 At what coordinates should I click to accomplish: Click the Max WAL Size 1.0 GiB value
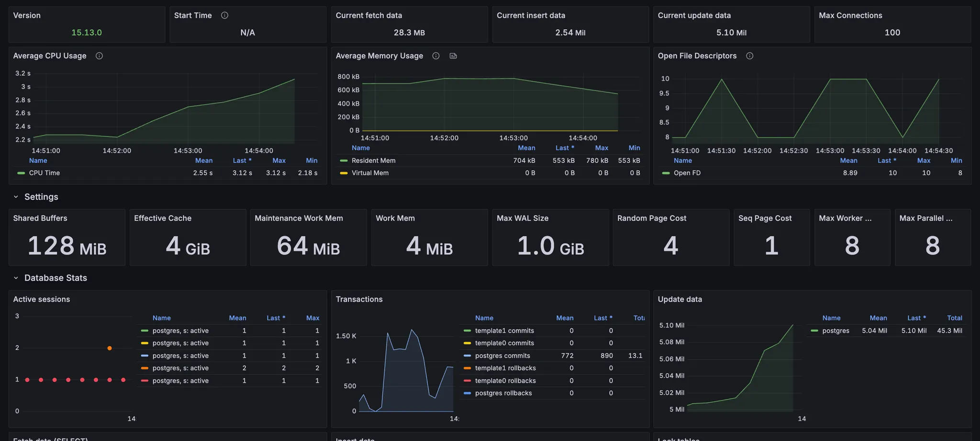coord(551,246)
